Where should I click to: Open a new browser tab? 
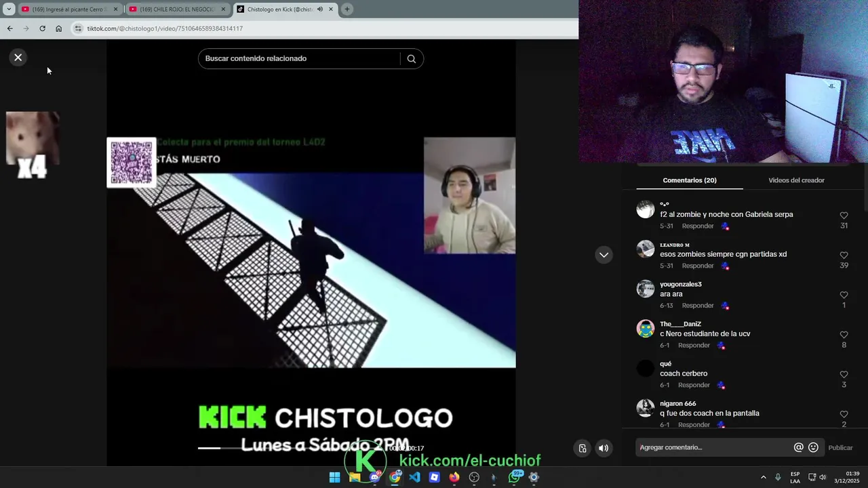(347, 9)
